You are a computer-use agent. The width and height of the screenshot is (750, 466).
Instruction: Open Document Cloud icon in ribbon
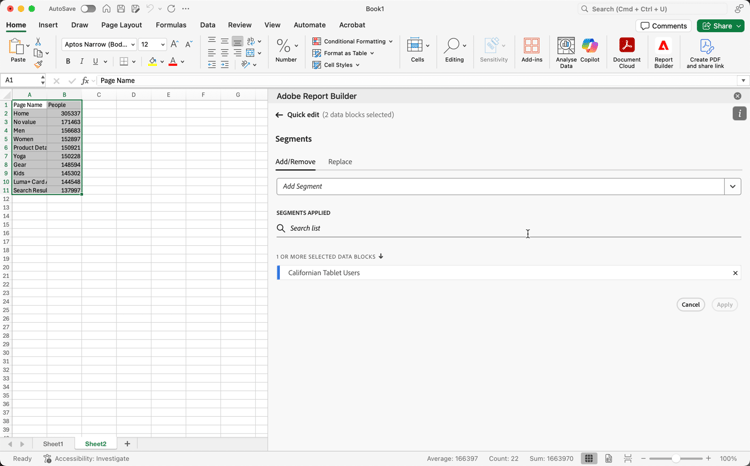[627, 46]
